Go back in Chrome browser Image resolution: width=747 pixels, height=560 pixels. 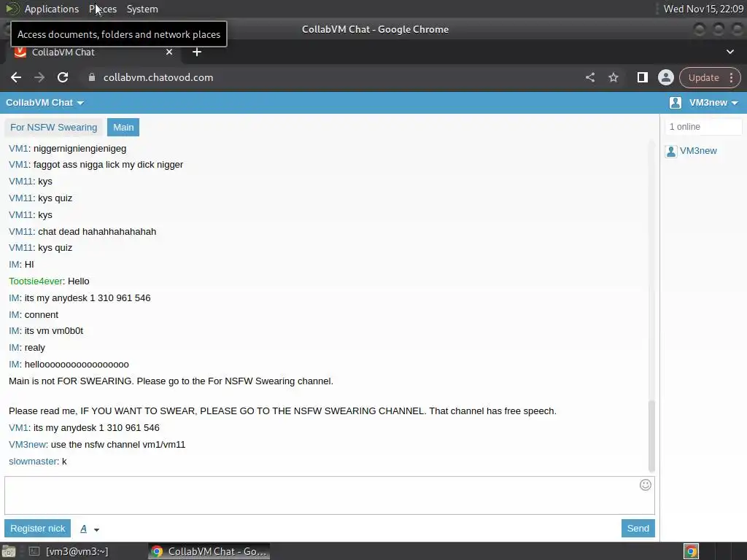coord(16,77)
